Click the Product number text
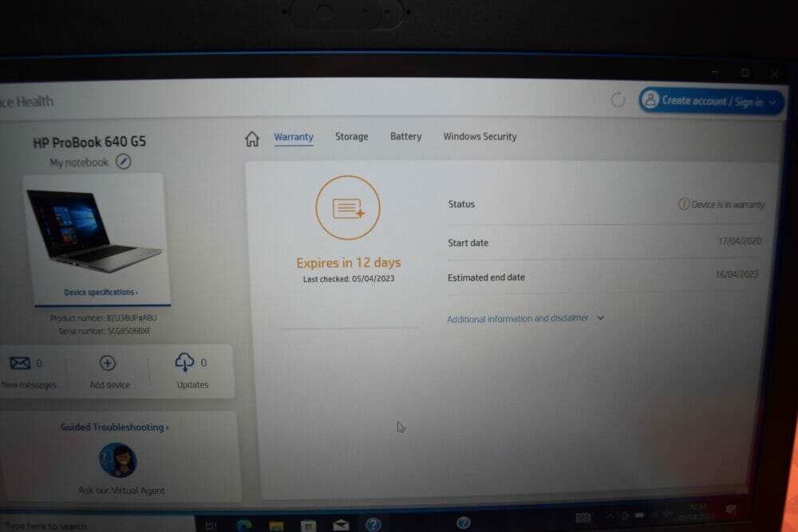The image size is (798, 532). point(103,318)
